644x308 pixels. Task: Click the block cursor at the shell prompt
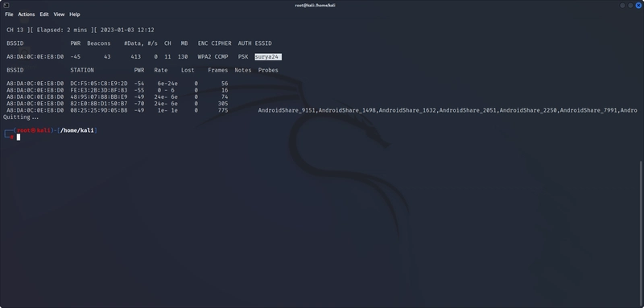[x=19, y=137]
